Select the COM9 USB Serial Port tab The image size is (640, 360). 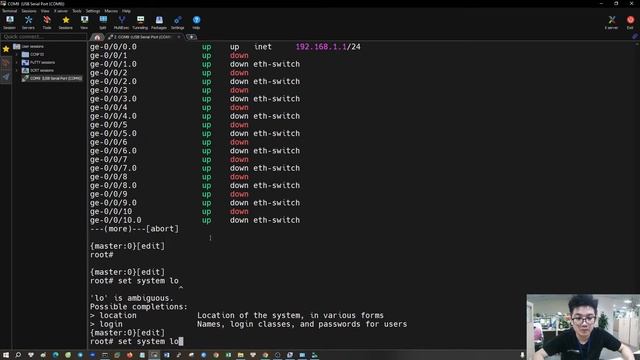[142, 37]
